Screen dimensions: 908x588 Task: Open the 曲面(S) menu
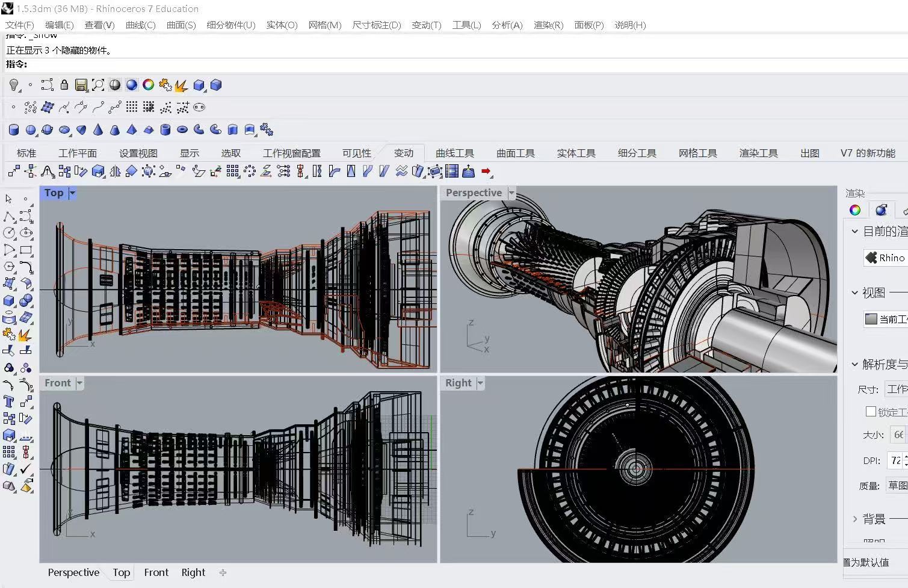click(x=181, y=25)
